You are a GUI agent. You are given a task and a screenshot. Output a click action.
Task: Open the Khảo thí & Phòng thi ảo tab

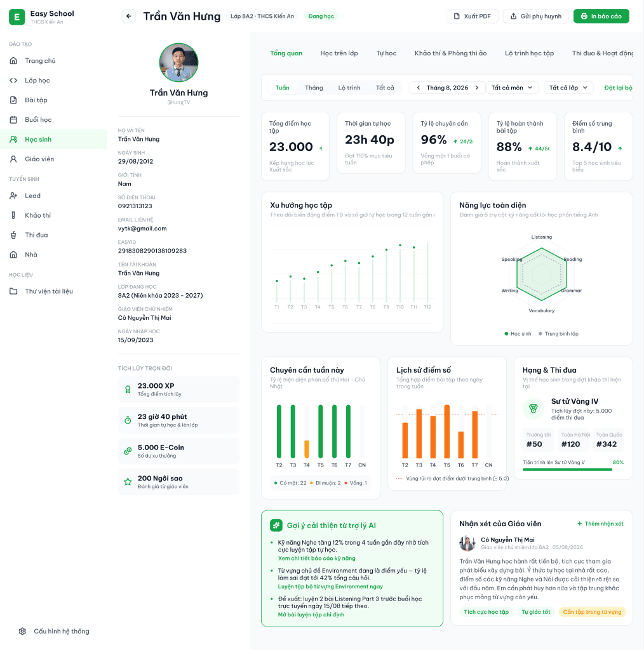[x=451, y=53]
